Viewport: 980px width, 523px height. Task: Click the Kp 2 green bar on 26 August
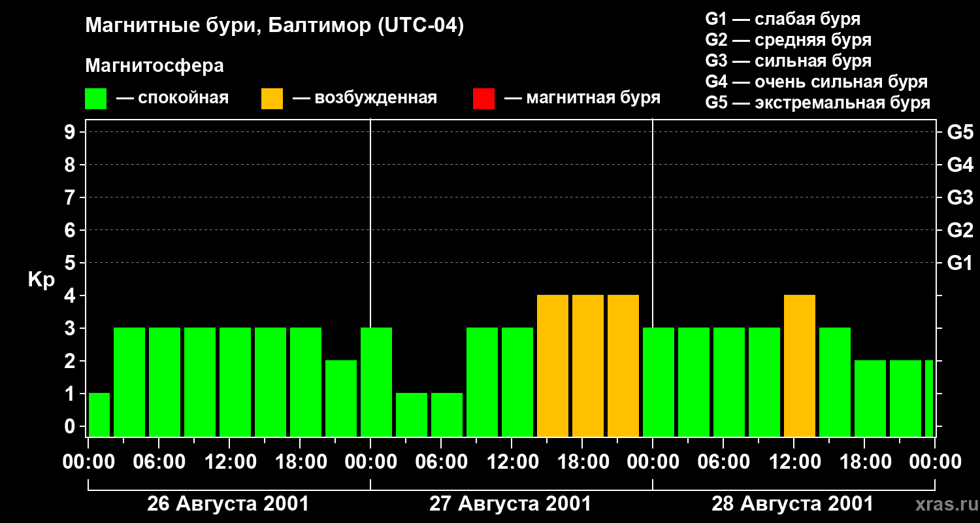[x=341, y=399]
